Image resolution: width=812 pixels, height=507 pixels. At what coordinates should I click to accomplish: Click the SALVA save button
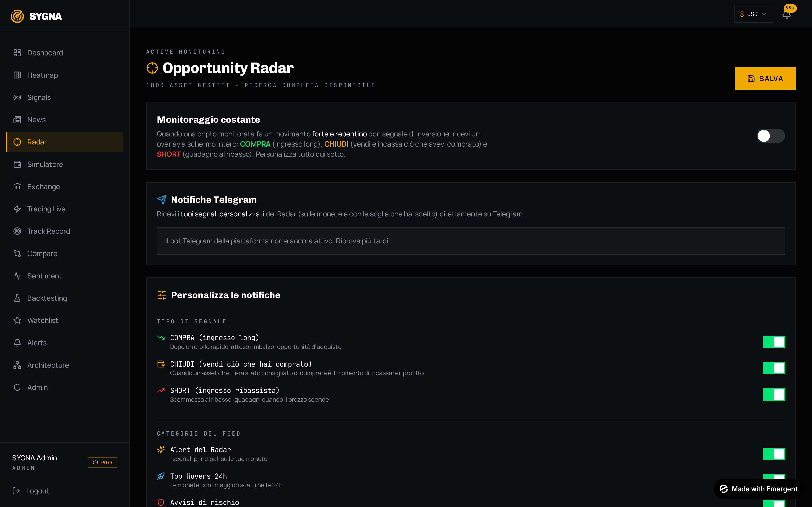click(765, 79)
